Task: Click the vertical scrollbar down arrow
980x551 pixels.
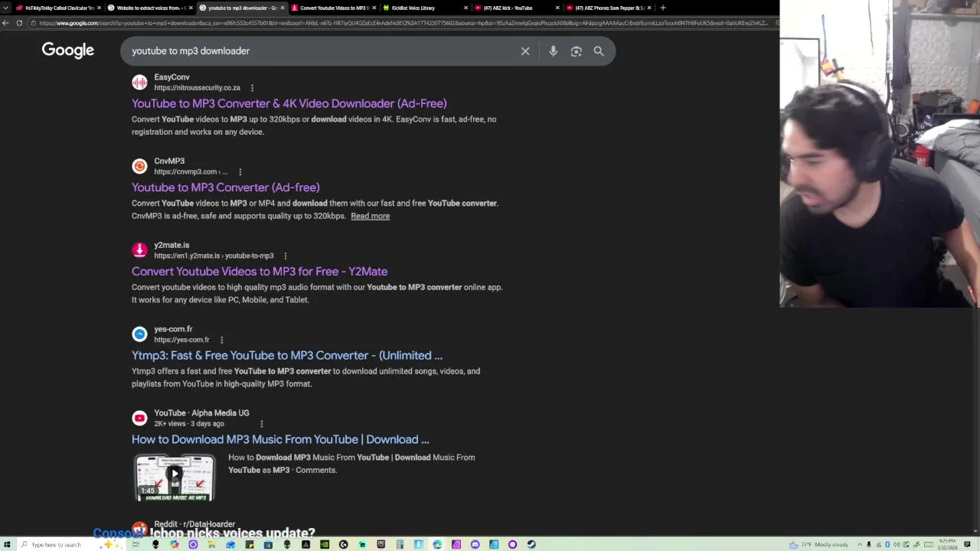Action: (975, 531)
